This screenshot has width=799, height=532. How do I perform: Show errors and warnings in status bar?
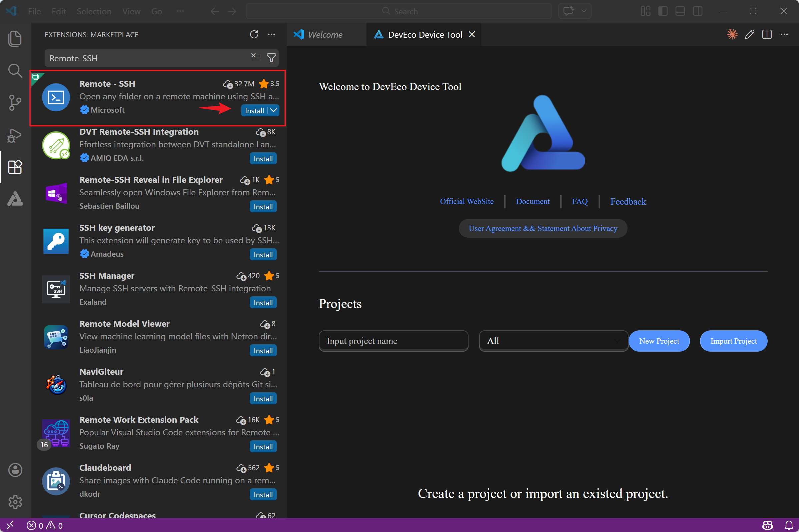(45, 525)
